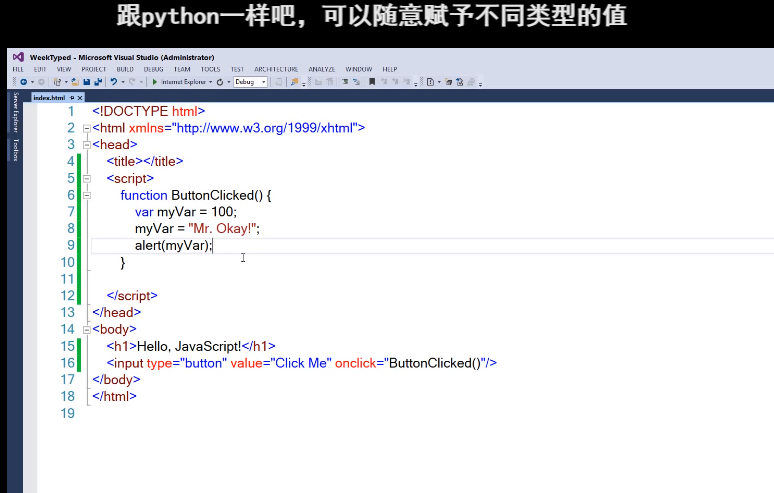Expand the Internet Explorer browser dropdown arrow
Screen dimensions: 774x493
click(x=210, y=82)
